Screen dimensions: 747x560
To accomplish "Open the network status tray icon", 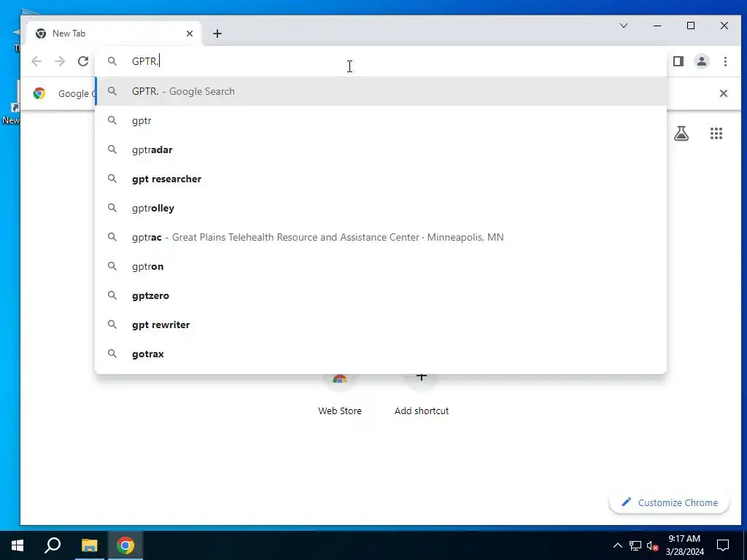I will (x=635, y=545).
